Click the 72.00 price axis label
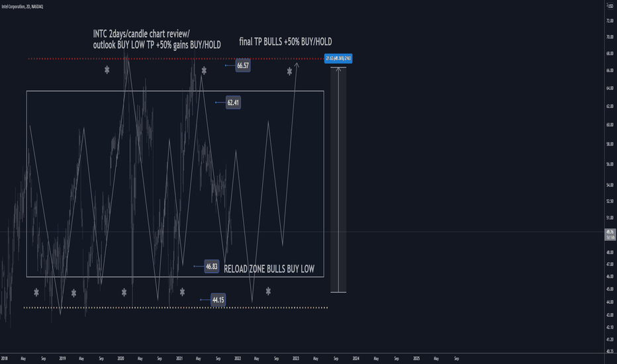617x364 pixels. (610, 21)
